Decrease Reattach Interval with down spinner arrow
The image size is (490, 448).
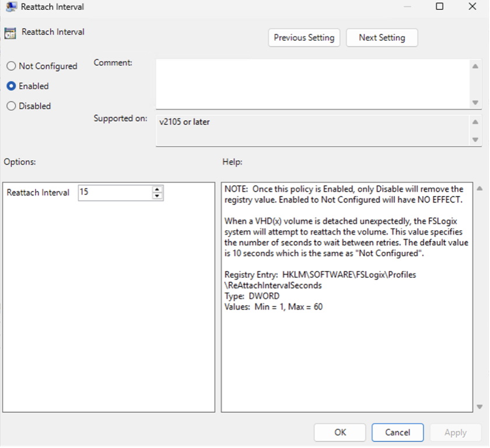coord(157,196)
